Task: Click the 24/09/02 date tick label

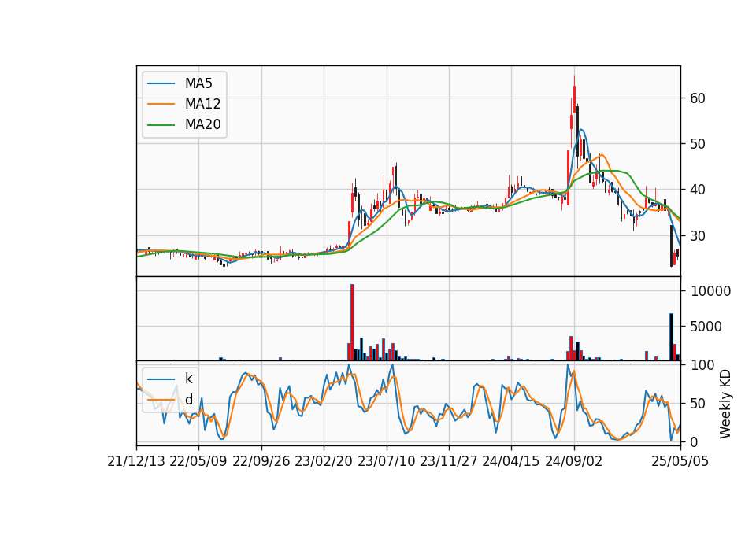Action: (574, 461)
